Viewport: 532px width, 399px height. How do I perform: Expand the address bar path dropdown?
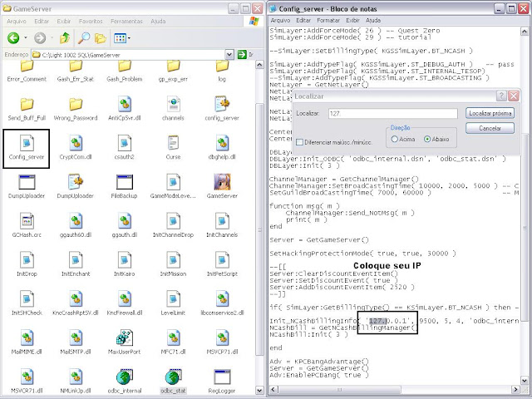click(229, 55)
